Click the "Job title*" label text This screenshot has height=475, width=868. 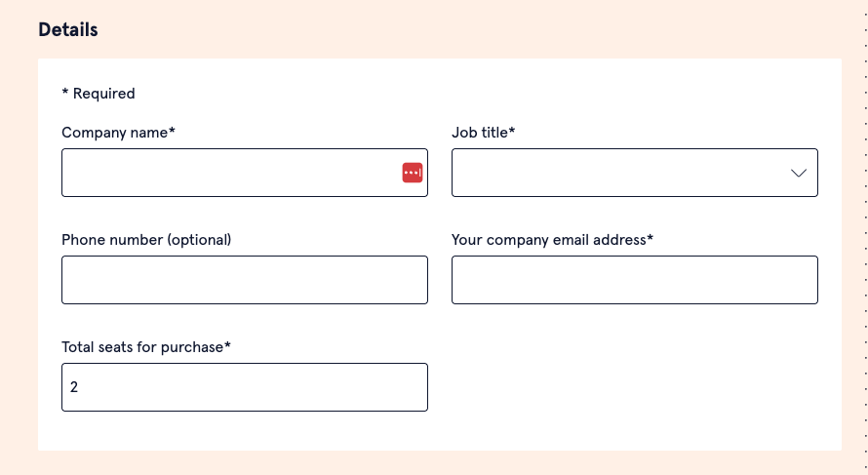point(483,133)
